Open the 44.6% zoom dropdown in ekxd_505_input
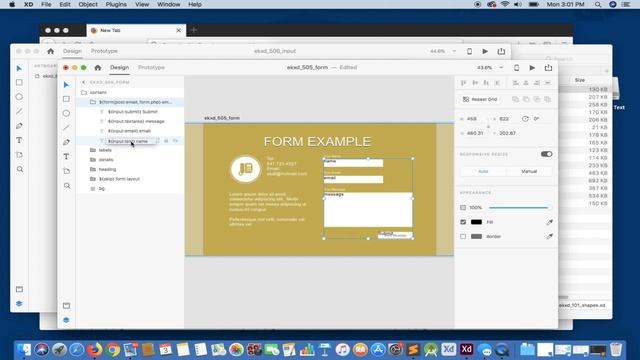Viewport: 640px width, 360px height. (454, 51)
